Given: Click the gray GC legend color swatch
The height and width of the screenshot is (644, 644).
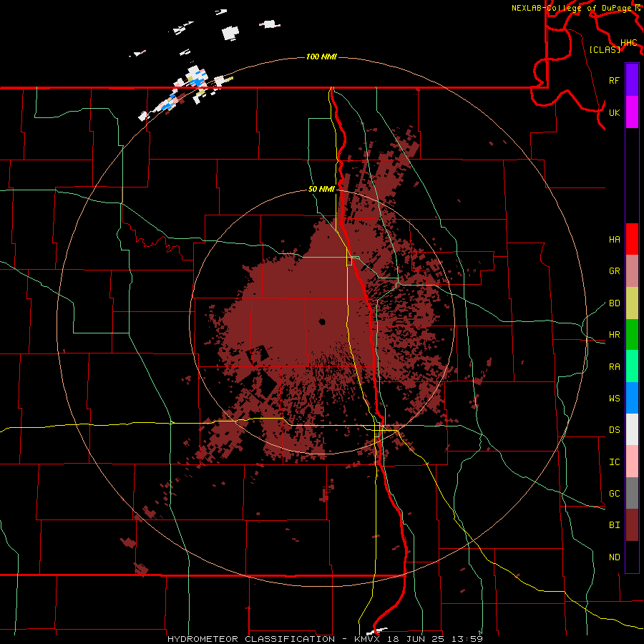Looking at the screenshot, I should click(632, 493).
